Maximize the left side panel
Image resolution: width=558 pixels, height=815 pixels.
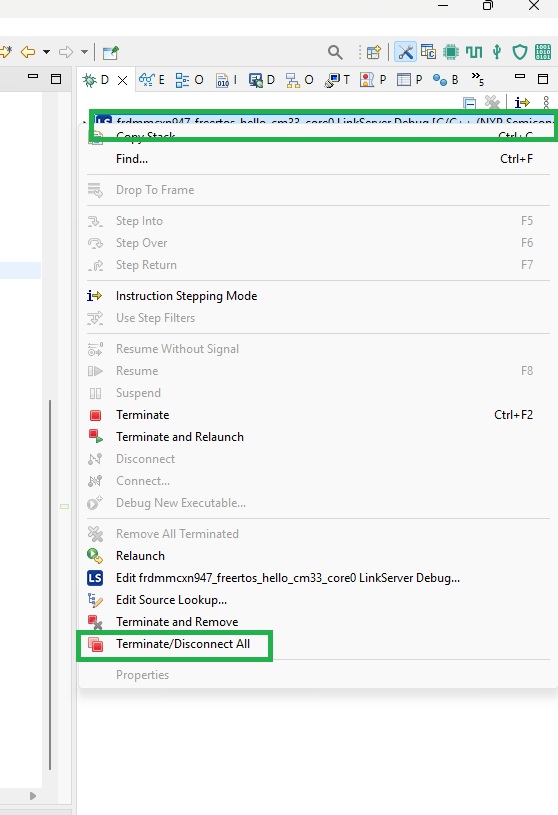[x=56, y=78]
